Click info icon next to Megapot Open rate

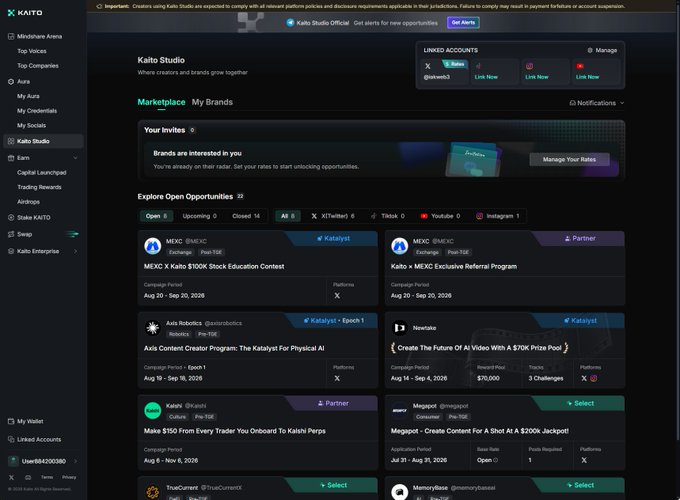[x=496, y=461]
